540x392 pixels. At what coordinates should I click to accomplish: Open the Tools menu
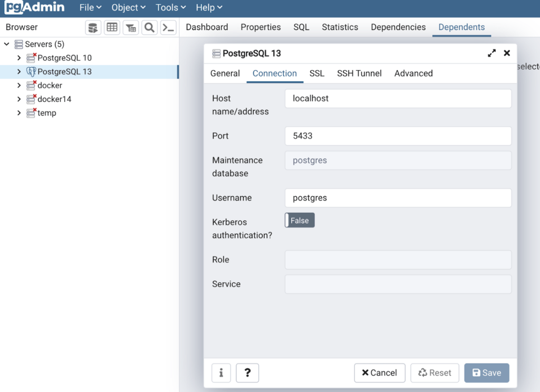pos(170,7)
